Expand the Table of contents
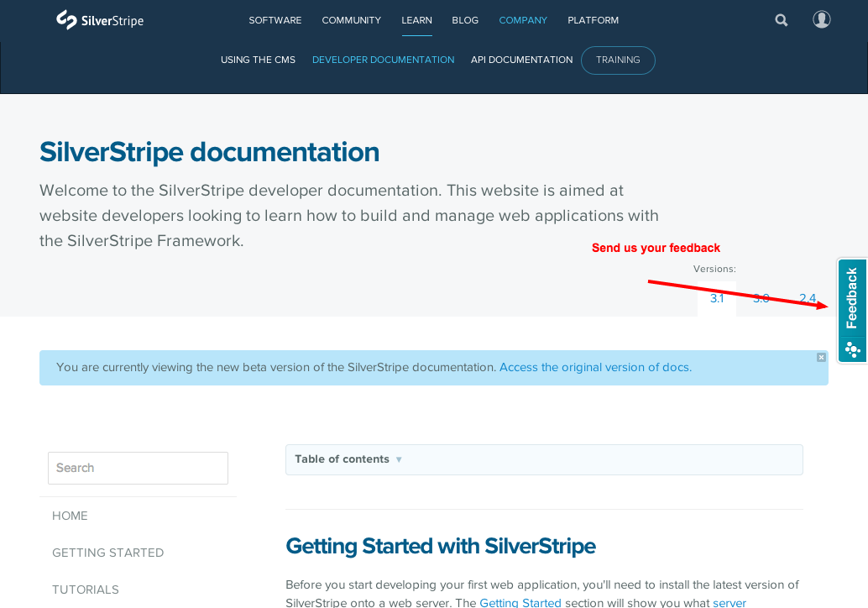The width and height of the screenshot is (868, 608). tap(544, 459)
